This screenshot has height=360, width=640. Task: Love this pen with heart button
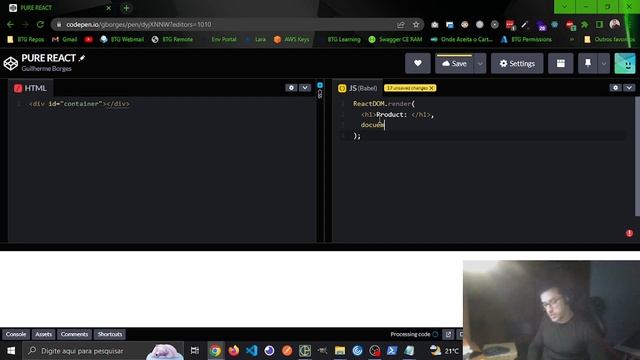coord(418,63)
